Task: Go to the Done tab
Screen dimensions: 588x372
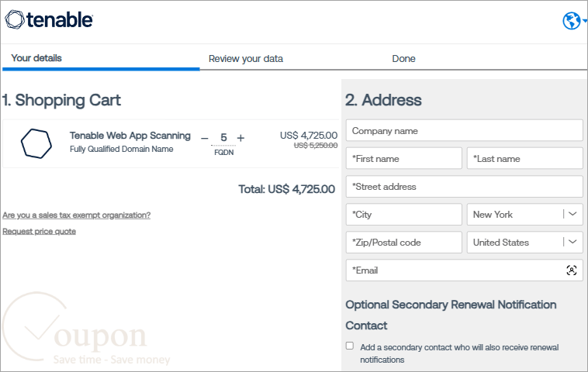Action: tap(403, 59)
